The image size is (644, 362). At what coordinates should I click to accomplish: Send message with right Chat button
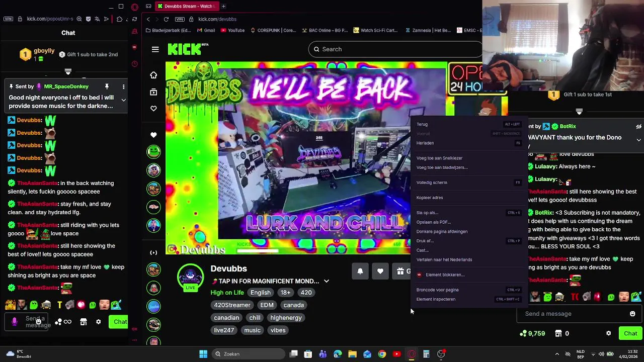[630, 333]
